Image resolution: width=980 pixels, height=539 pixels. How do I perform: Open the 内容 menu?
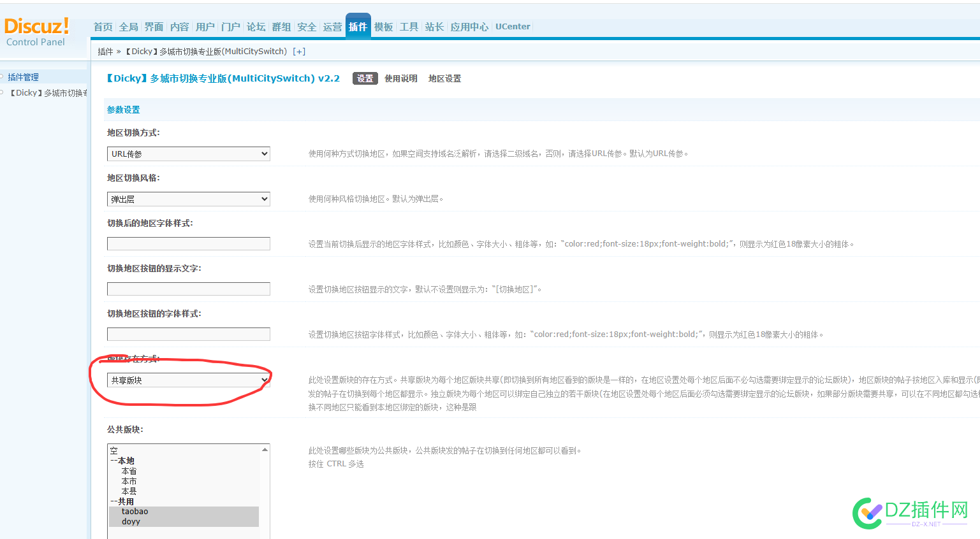[179, 27]
